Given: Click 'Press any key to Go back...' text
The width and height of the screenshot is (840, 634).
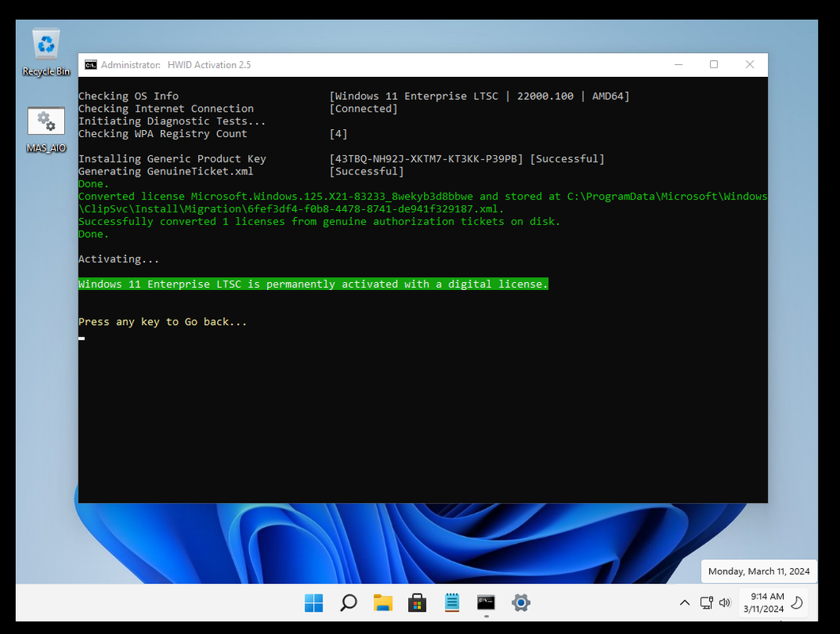Looking at the screenshot, I should pos(162,322).
